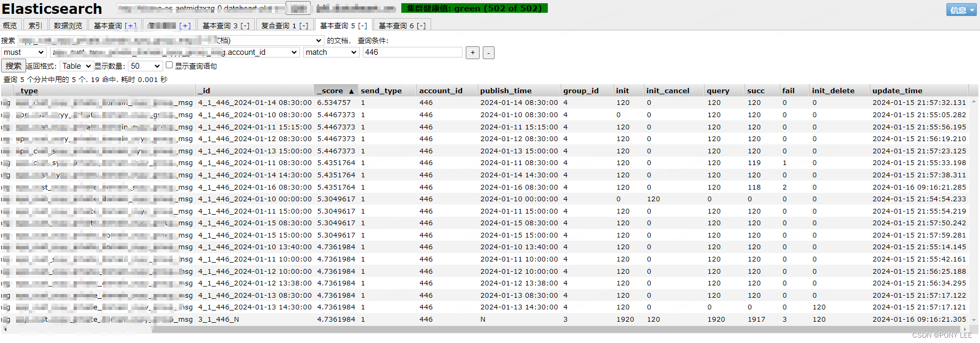Close 复合查询 1 tab via its [-]
This screenshot has height=343, width=980.
pos(303,26)
